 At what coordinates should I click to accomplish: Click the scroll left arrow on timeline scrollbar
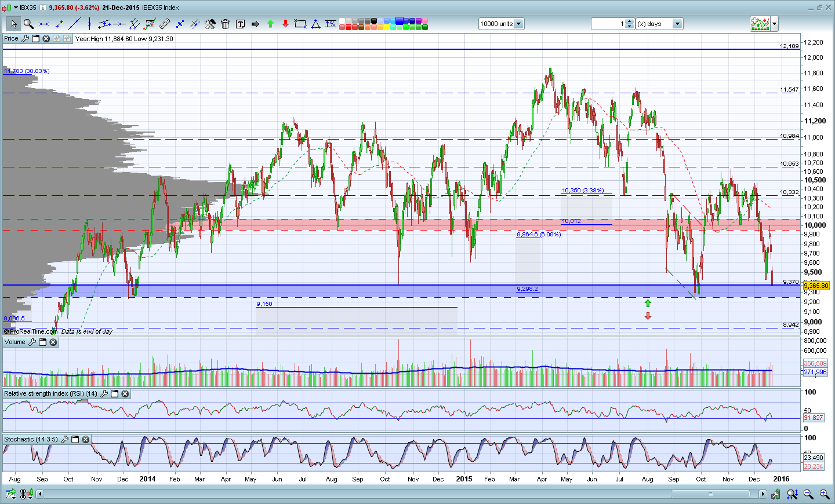(x=40, y=494)
